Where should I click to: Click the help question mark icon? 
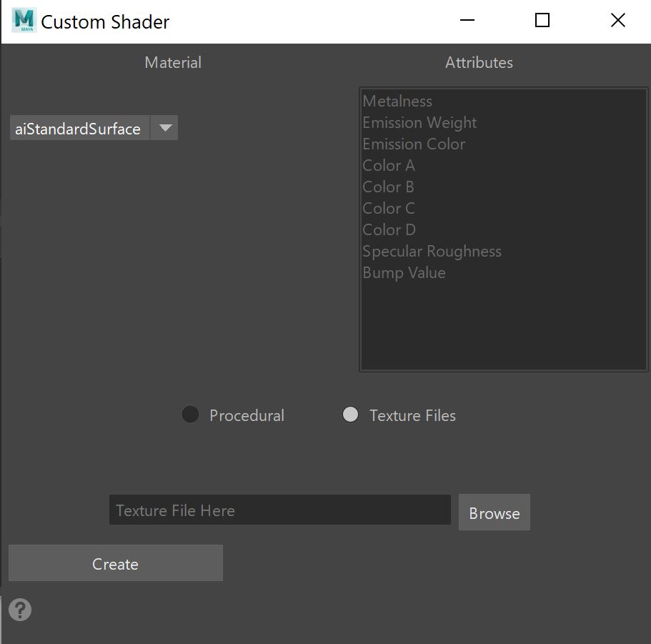[20, 610]
